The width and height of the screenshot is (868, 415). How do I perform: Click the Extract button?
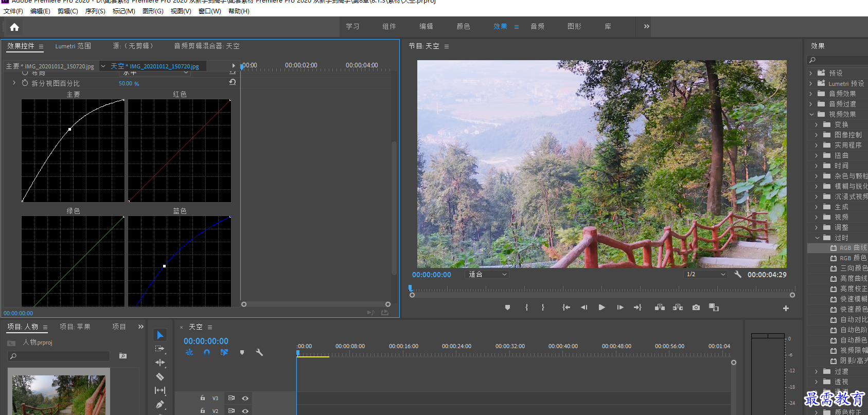point(678,308)
